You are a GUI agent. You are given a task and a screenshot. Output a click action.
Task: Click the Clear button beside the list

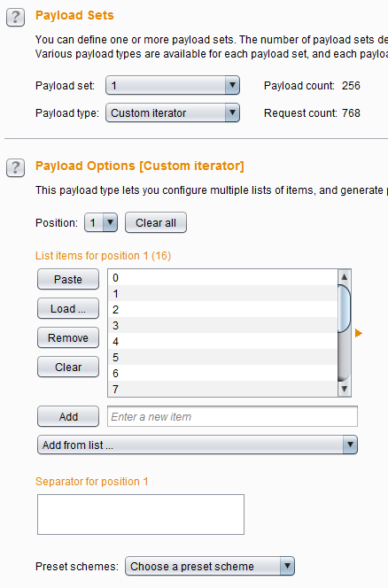[x=68, y=367]
